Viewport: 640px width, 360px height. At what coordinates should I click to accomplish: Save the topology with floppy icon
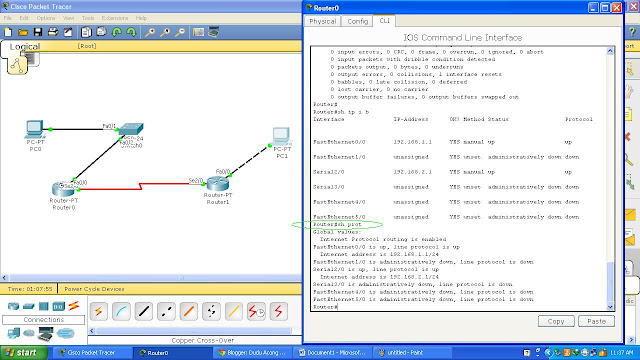pos(38,32)
